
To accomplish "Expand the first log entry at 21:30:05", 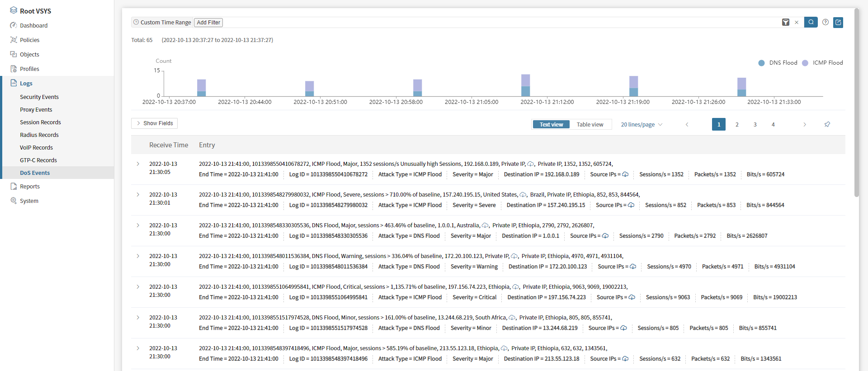I will pyautogui.click(x=138, y=164).
